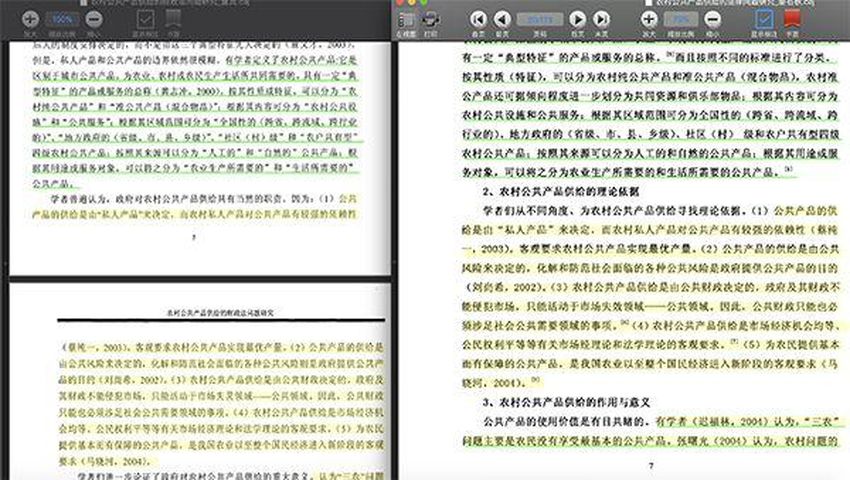Click document icon in left window title
The height and width of the screenshot is (480, 850).
pos(83,3)
